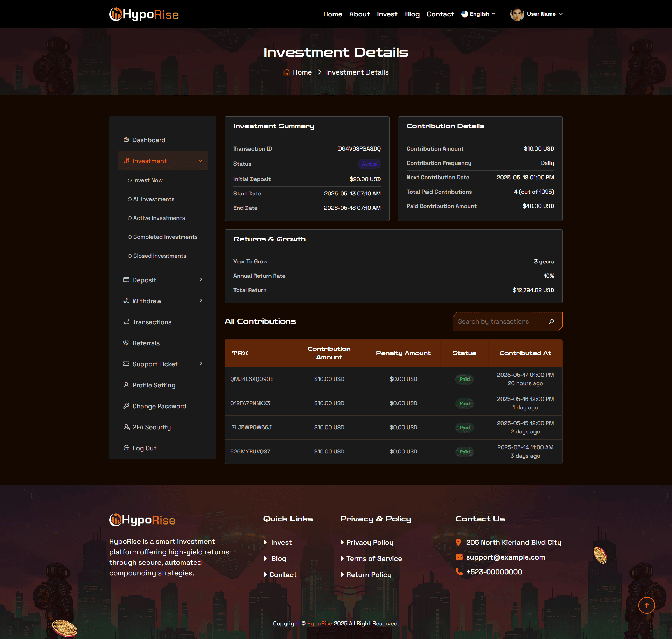The image size is (672, 639).
Task: Open the About nav menu item
Action: point(359,14)
